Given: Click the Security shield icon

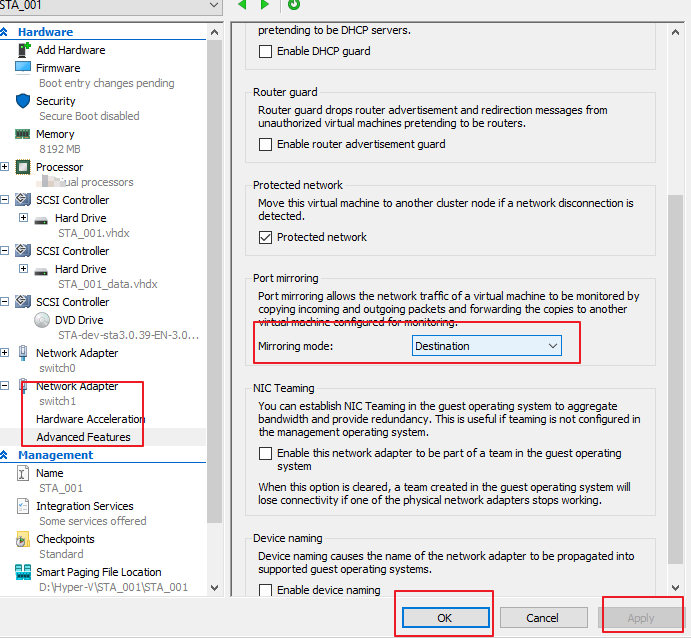Looking at the screenshot, I should coord(23,101).
